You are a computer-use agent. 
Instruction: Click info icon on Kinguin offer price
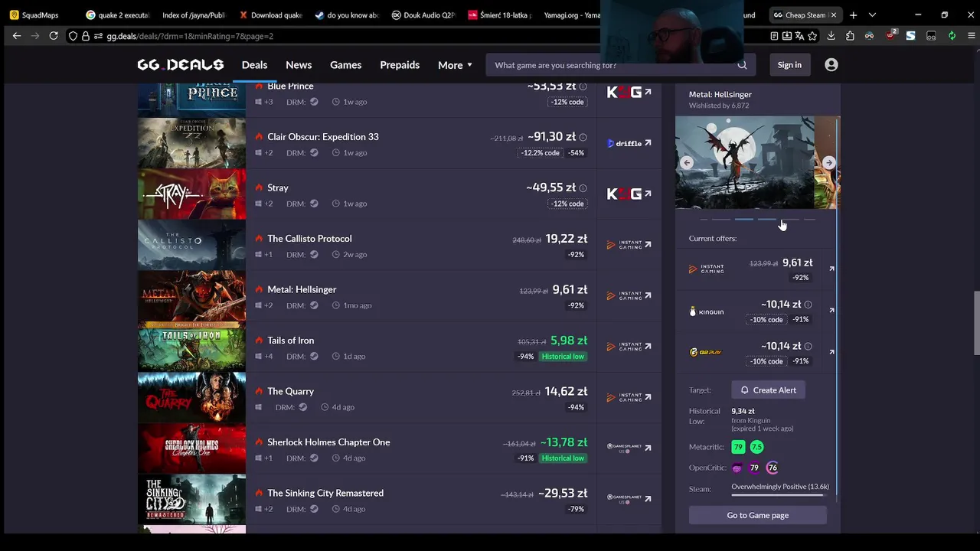(x=808, y=305)
